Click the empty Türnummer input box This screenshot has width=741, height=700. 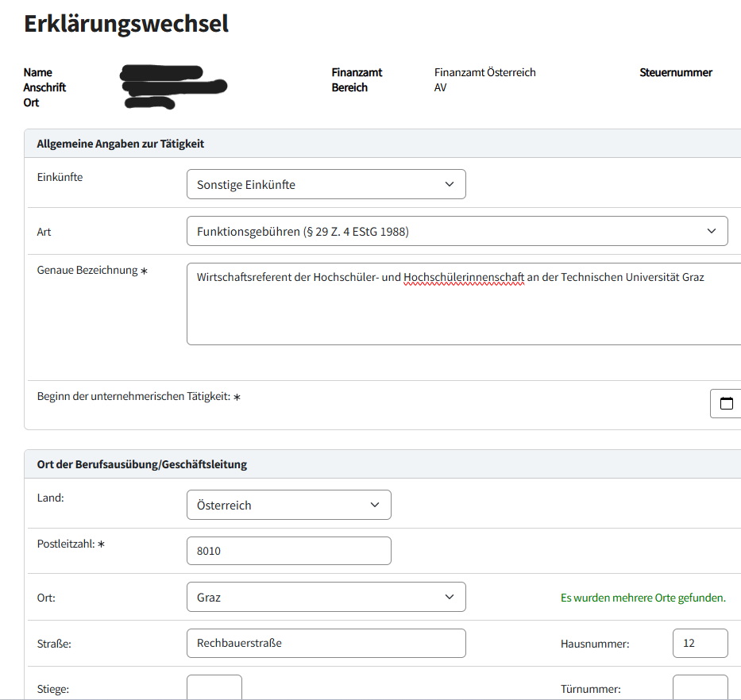(700, 687)
